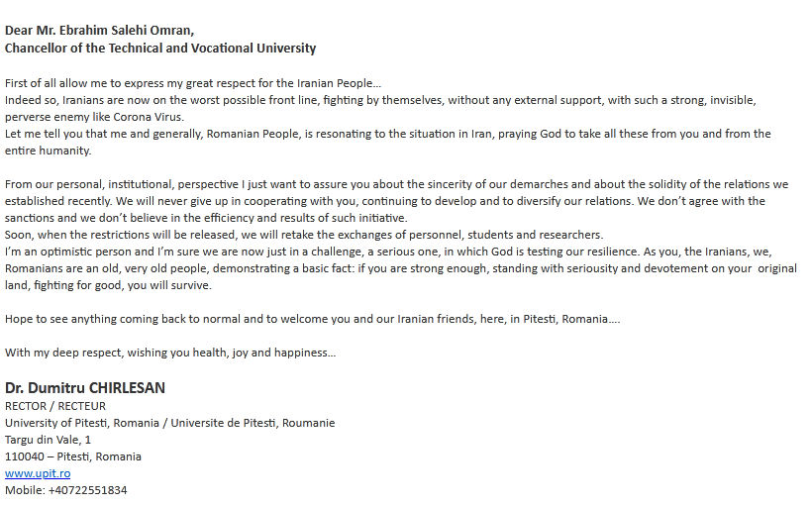Place cursor on 'First of all allow me' sentence
Viewport: 812px width, 506px height.
pos(193,83)
